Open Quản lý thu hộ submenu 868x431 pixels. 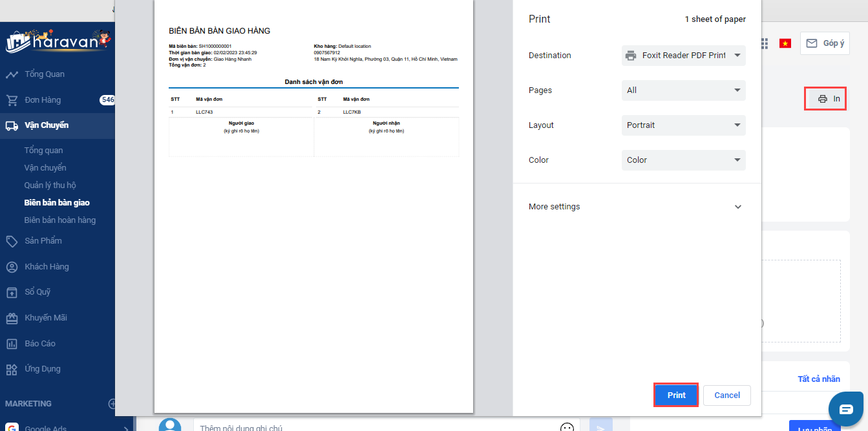click(x=50, y=185)
